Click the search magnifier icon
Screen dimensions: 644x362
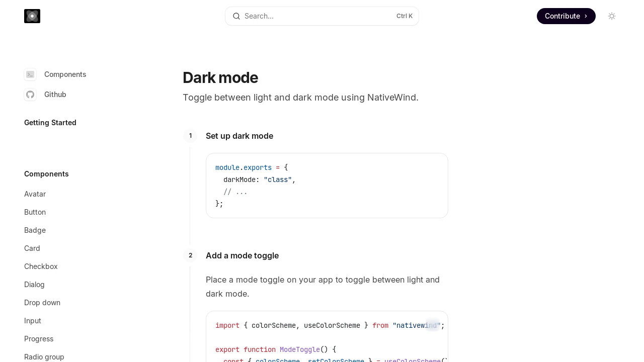click(x=236, y=16)
